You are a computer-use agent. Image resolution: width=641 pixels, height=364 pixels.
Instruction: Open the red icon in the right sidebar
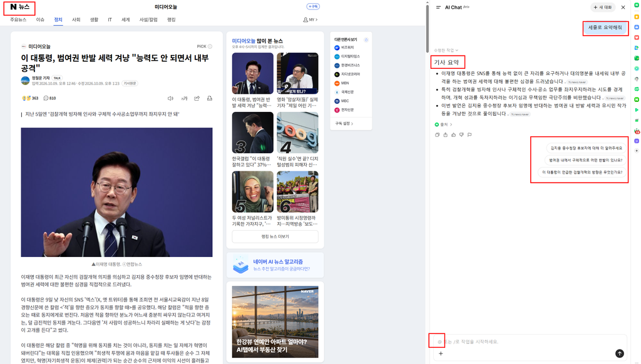[637, 38]
